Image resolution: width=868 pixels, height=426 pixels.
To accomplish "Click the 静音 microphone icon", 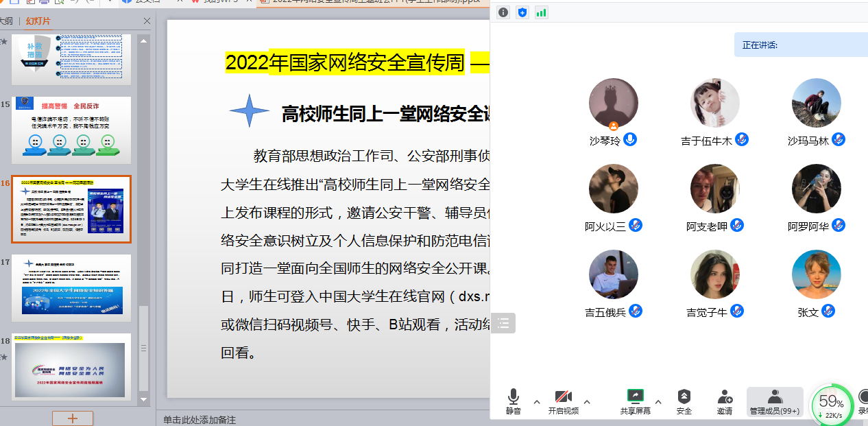I will click(513, 397).
